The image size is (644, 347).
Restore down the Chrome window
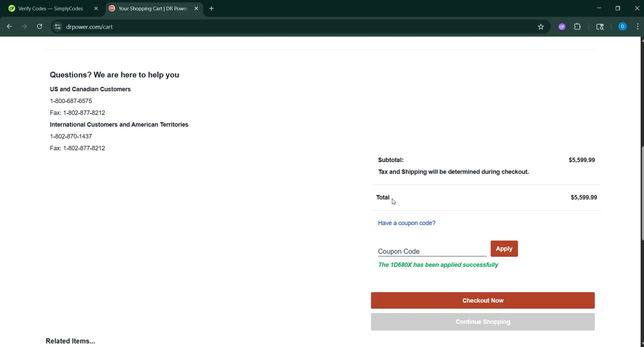click(x=618, y=8)
